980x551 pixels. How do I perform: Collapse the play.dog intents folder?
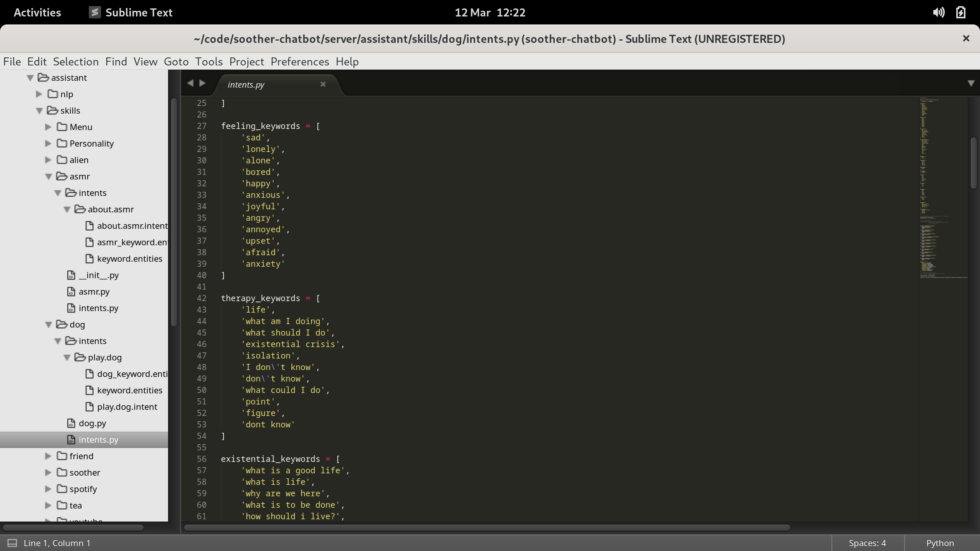(68, 357)
